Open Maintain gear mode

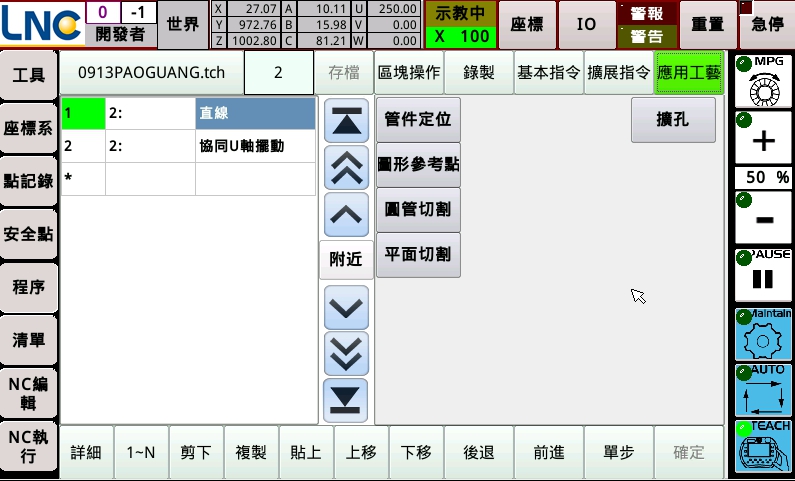(x=763, y=335)
